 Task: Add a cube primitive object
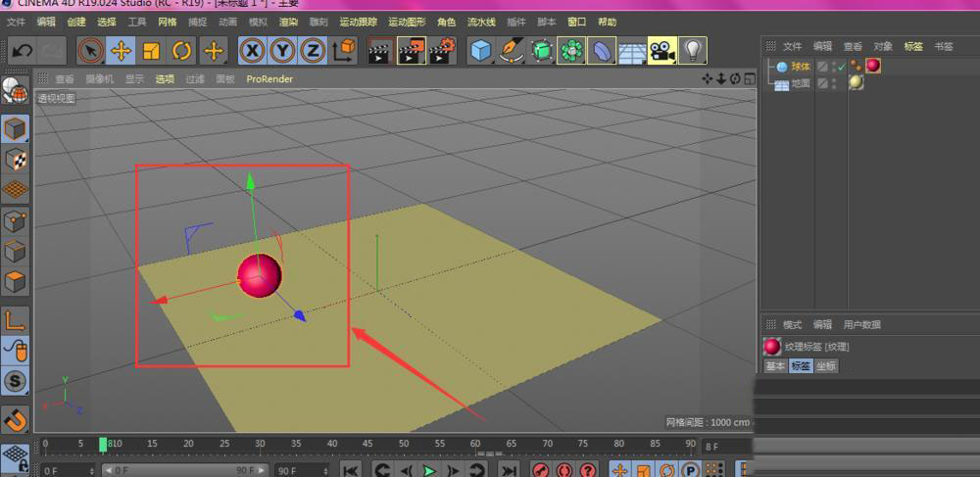click(479, 50)
